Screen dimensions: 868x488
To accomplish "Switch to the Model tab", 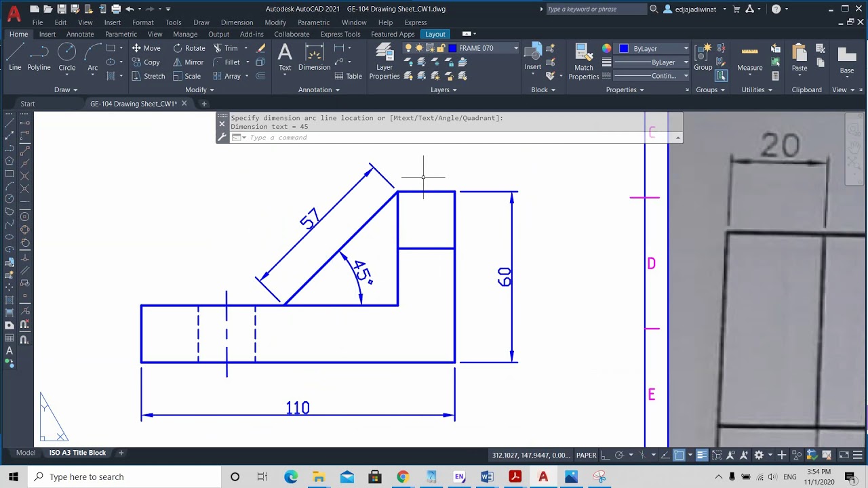I will (x=26, y=453).
